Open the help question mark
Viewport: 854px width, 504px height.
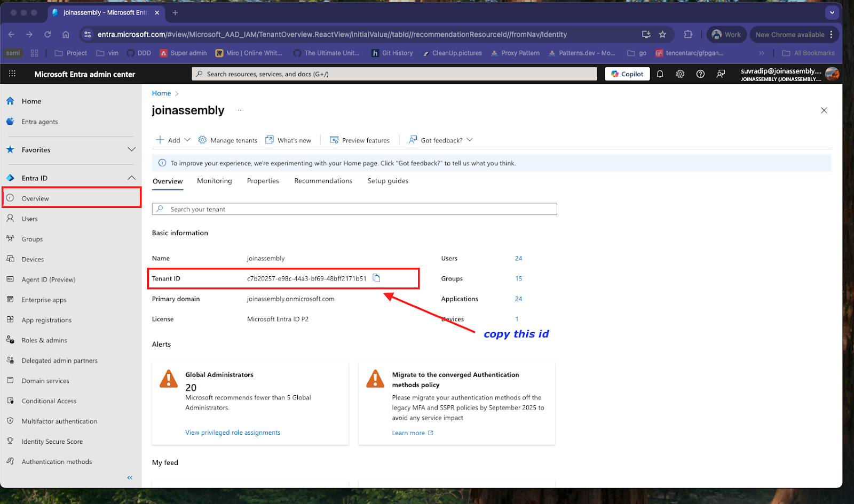click(x=700, y=74)
